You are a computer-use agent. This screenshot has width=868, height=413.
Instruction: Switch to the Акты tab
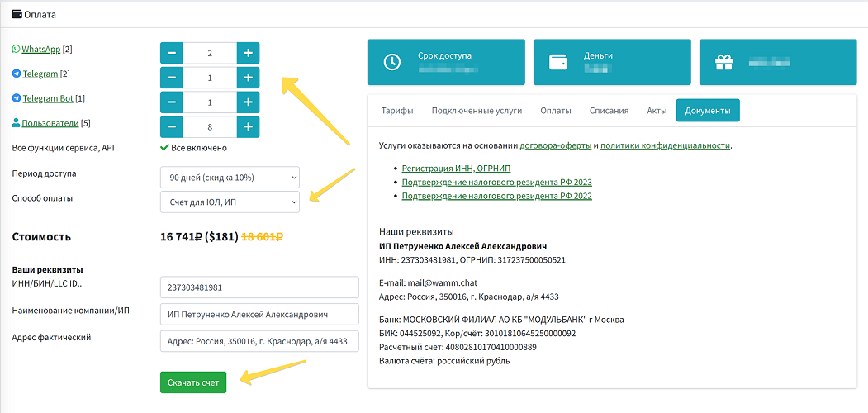click(x=657, y=111)
